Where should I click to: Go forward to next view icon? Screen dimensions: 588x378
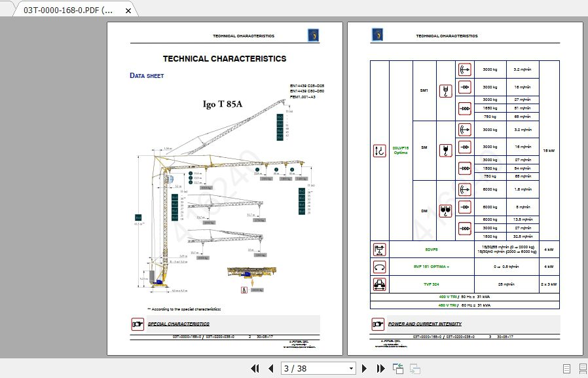click(414, 368)
